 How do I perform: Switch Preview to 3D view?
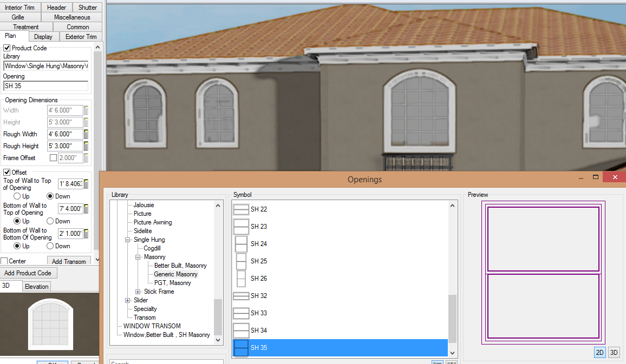pyautogui.click(x=614, y=352)
